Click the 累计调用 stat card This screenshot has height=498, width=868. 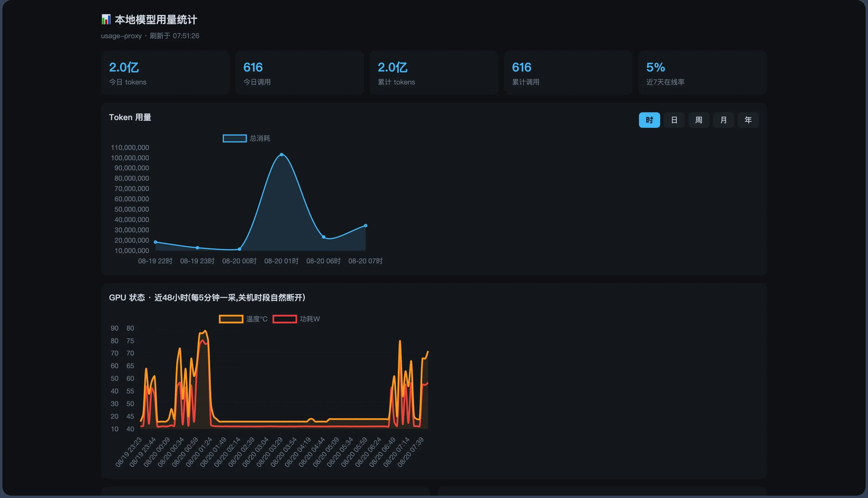pyautogui.click(x=568, y=73)
